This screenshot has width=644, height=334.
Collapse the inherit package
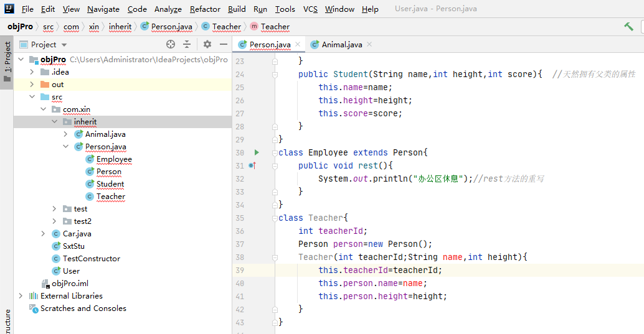click(54, 122)
